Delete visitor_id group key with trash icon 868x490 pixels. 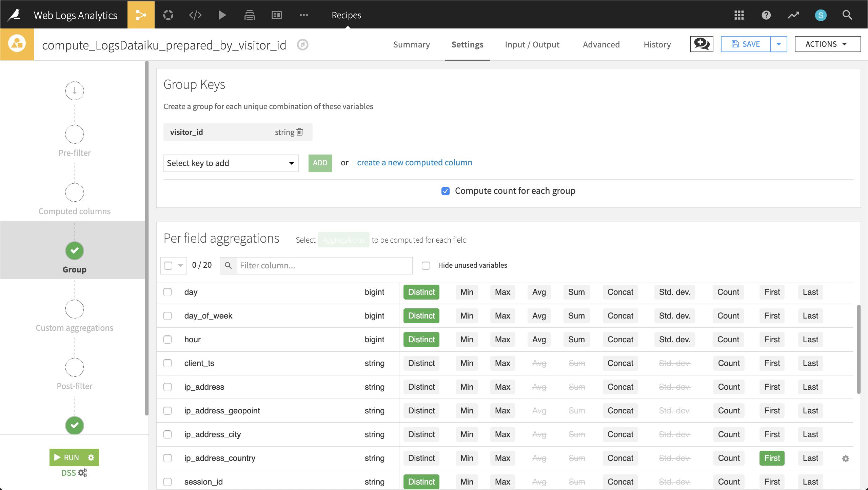[300, 132]
